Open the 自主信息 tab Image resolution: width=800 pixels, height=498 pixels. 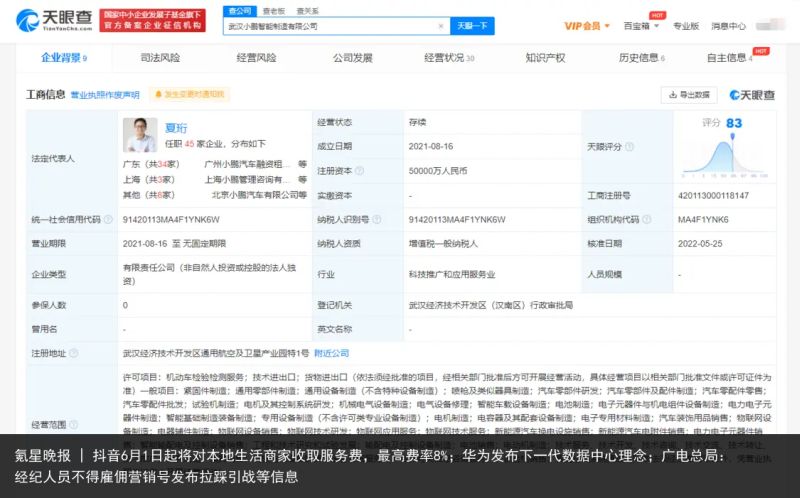730,58
